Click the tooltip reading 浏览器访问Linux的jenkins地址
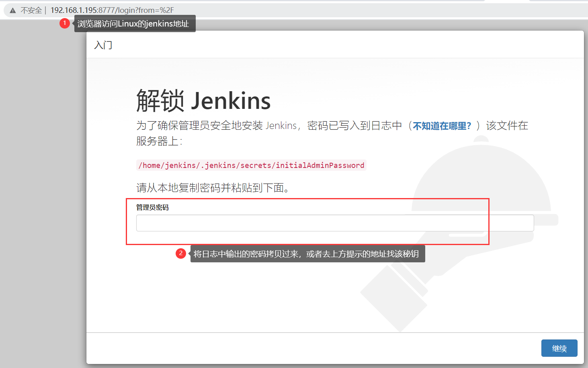The image size is (588, 368). (x=135, y=23)
